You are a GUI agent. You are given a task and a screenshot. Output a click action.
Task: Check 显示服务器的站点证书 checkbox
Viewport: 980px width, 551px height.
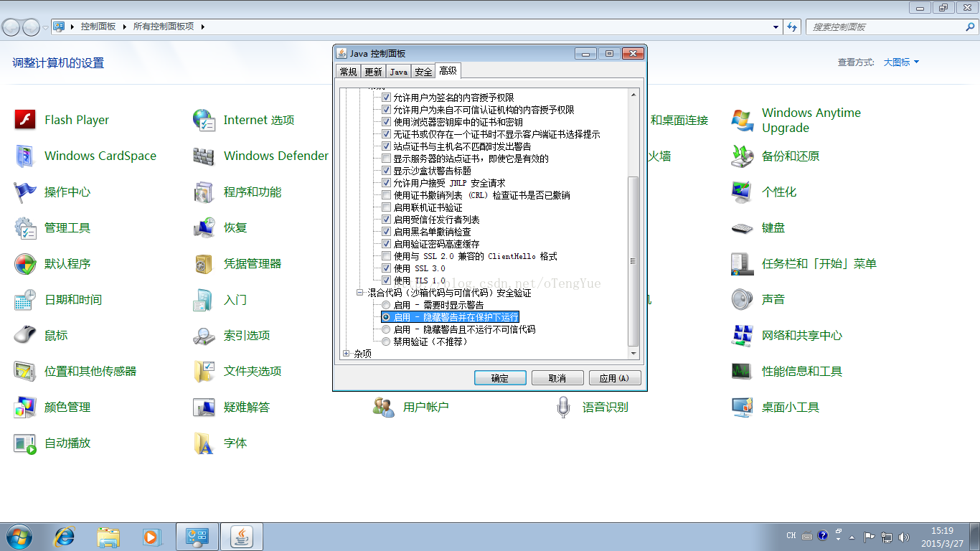(x=387, y=158)
